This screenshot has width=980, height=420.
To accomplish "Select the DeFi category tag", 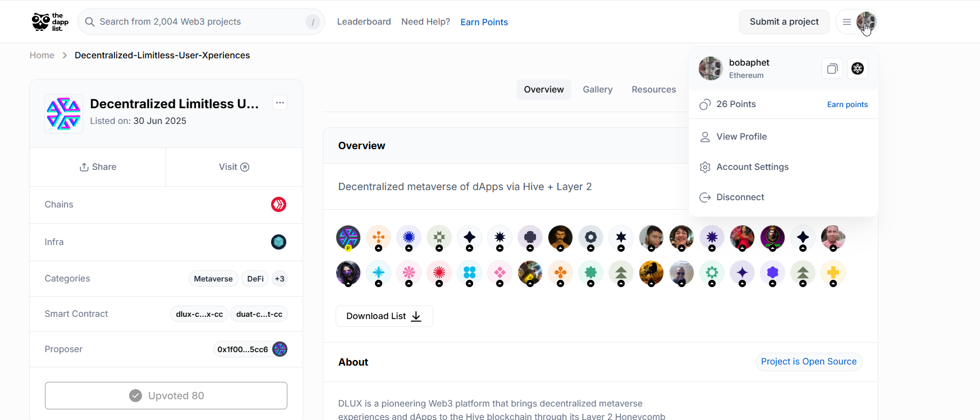I will pos(255,279).
